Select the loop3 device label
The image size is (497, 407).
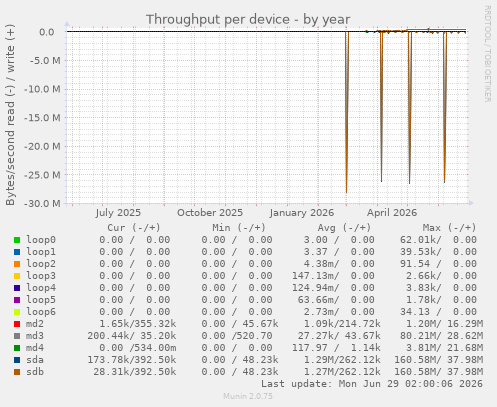pos(41,276)
